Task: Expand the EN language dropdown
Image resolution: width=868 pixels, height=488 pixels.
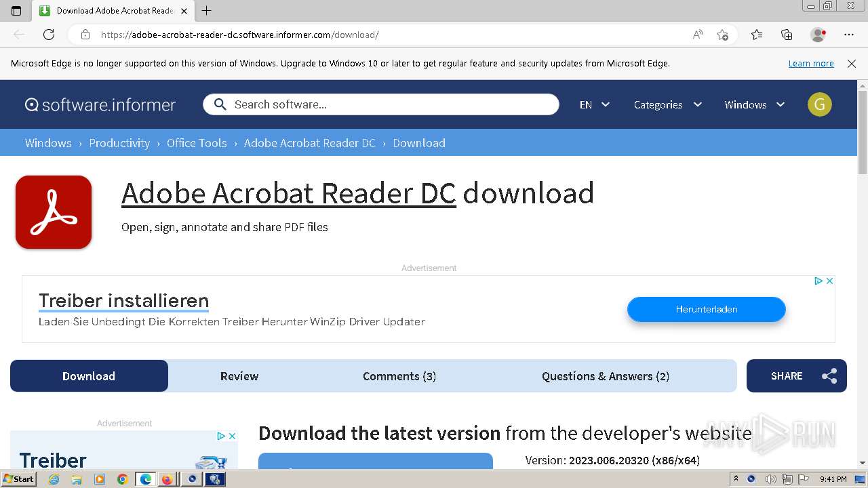Action: pos(595,104)
